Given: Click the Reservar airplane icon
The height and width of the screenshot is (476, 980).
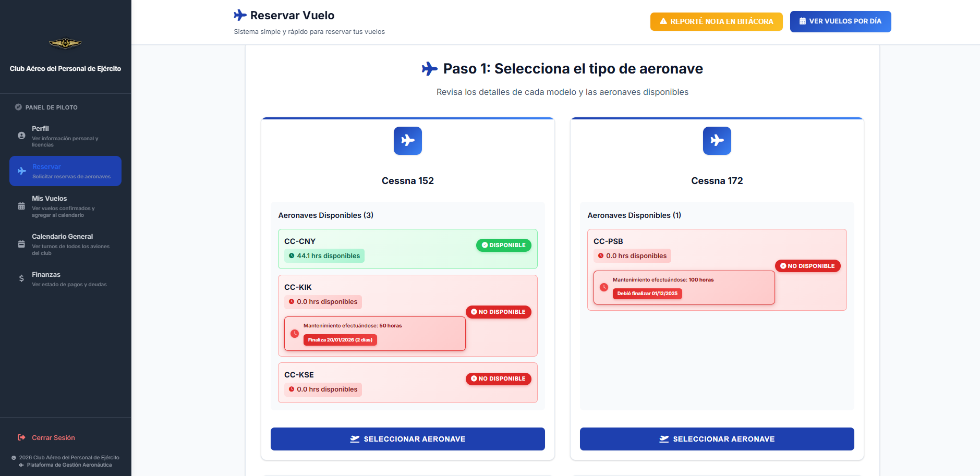Looking at the screenshot, I should coord(21,171).
